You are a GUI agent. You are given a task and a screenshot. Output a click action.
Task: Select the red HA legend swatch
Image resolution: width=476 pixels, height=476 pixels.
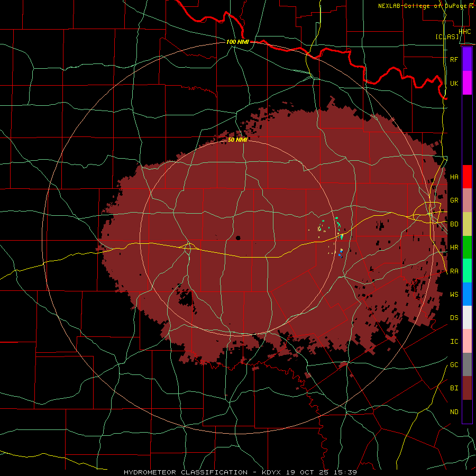pos(467,177)
